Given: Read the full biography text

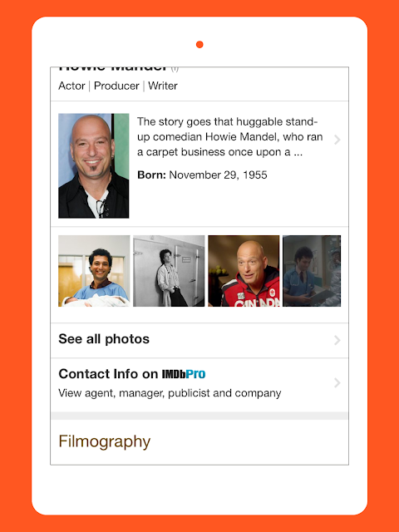Looking at the screenshot, I should point(229,136).
